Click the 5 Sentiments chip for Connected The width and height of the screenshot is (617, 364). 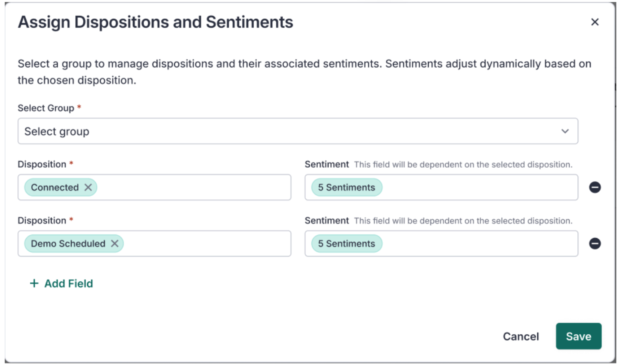[x=347, y=187]
